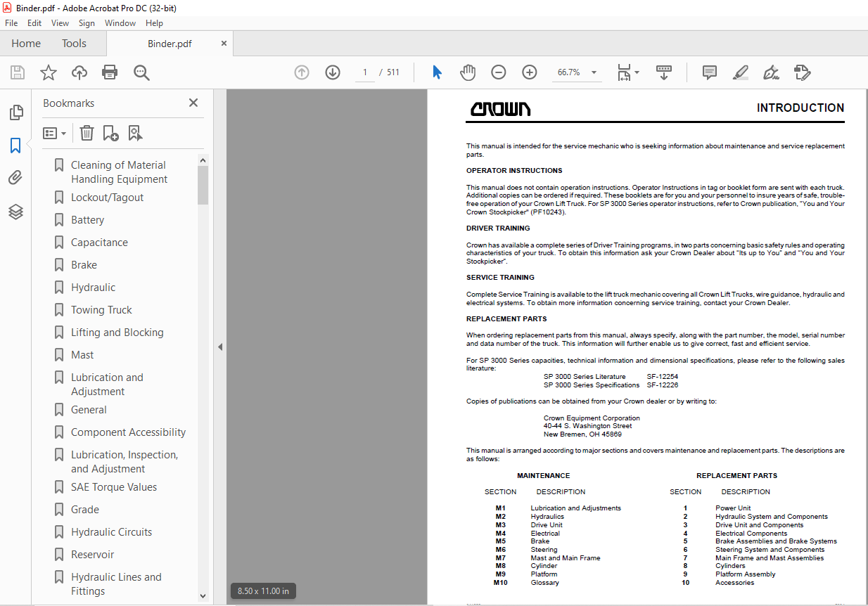Open the Find text magnifier tool
Image resolution: width=868 pixels, height=606 pixels.
point(141,72)
